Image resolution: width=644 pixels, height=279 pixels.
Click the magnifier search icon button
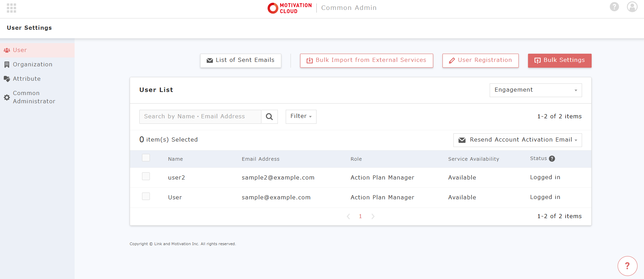click(269, 117)
